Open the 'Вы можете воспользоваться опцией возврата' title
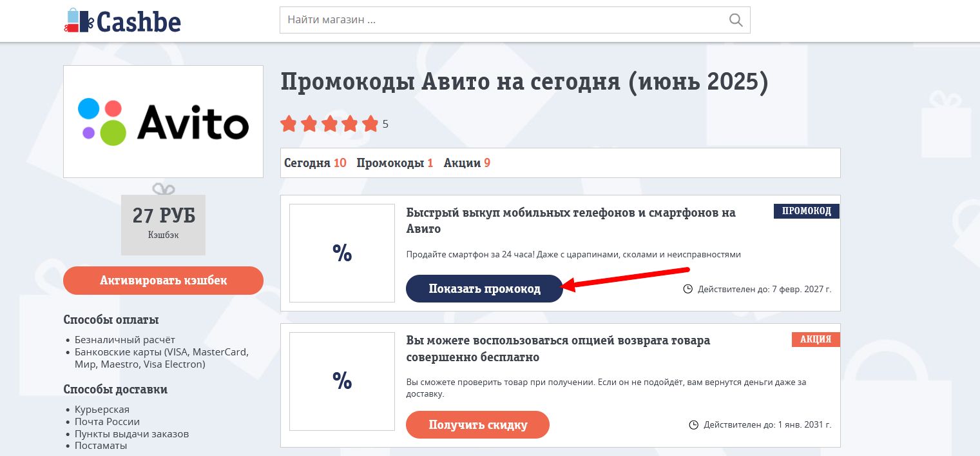This screenshot has width=980, height=456. 558,348
